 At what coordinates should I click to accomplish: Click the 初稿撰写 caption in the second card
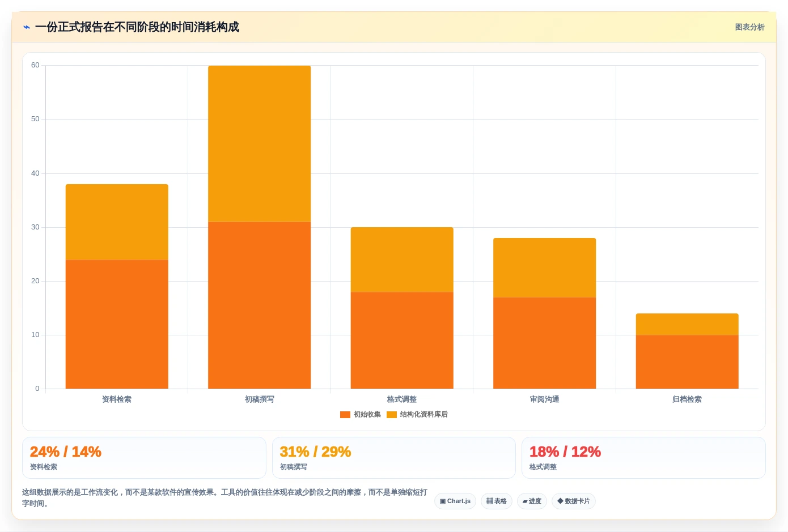(294, 467)
